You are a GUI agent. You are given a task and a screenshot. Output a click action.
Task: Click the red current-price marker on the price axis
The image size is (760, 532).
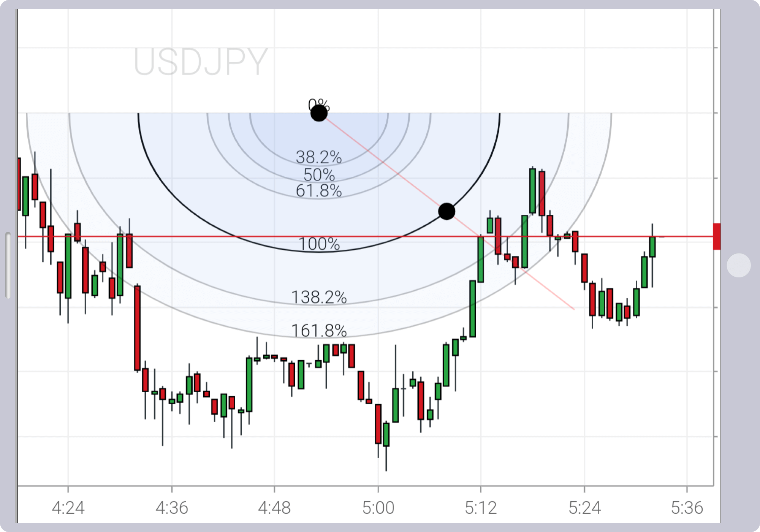point(717,236)
